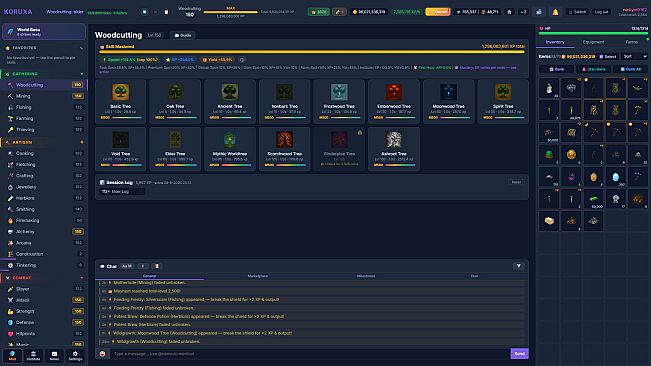Click the home icon in top bar
The height and width of the screenshot is (366, 651).
pyautogui.click(x=509, y=12)
